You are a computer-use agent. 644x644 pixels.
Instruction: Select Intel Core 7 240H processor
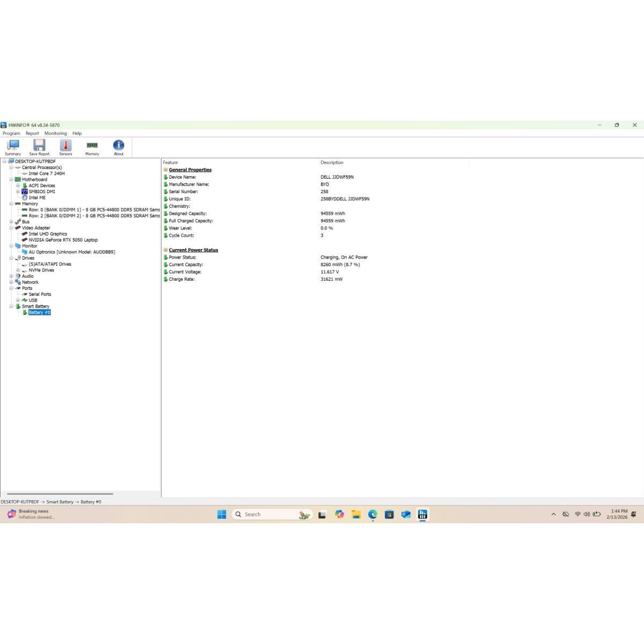pos(47,173)
